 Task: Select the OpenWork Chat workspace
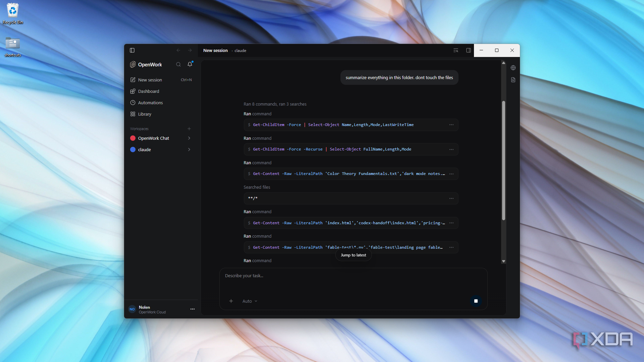[x=154, y=138]
